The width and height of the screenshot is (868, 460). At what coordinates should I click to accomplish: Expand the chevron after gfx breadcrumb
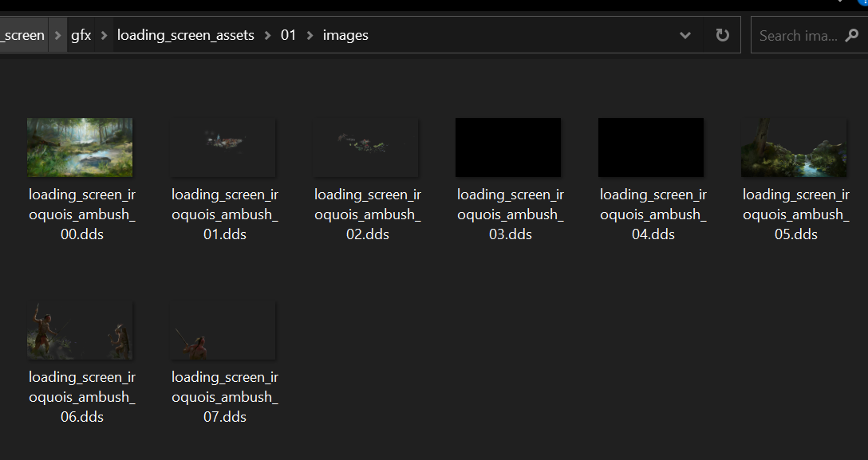[104, 35]
